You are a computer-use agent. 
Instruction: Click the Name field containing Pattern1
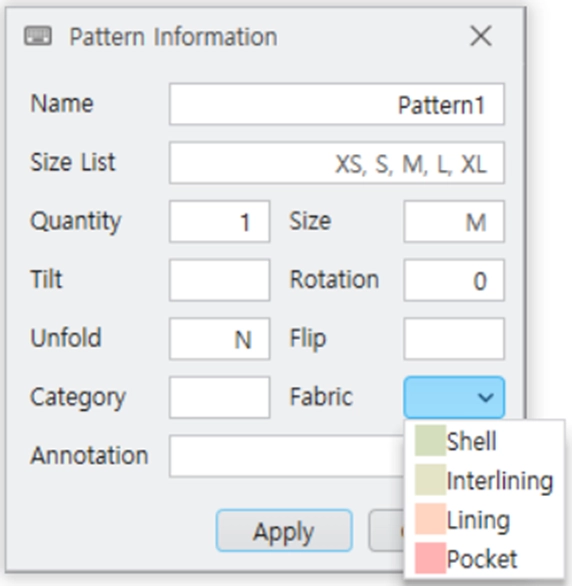[x=337, y=104]
